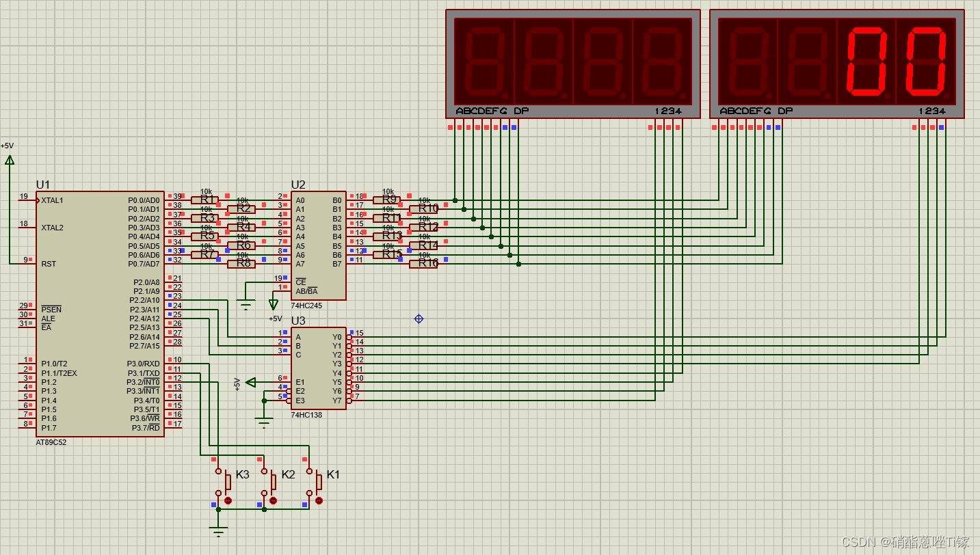Click the +5V power arrow above RST wire

(9, 160)
